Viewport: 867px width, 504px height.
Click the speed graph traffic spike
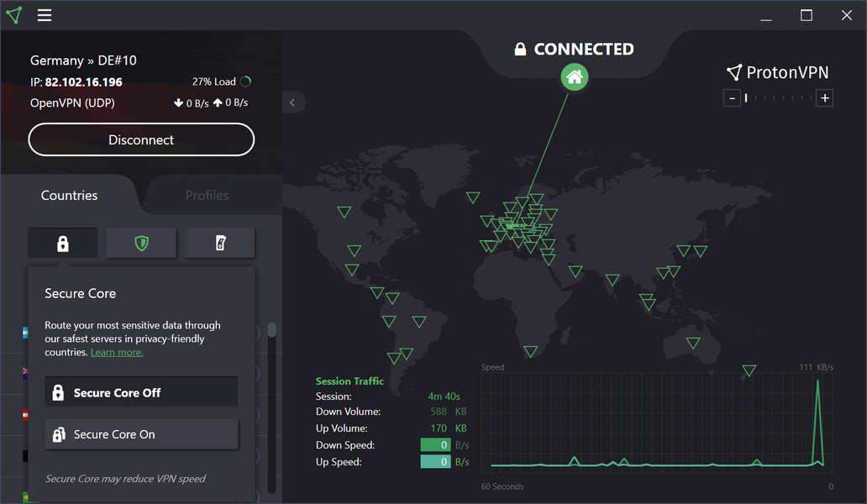click(817, 423)
